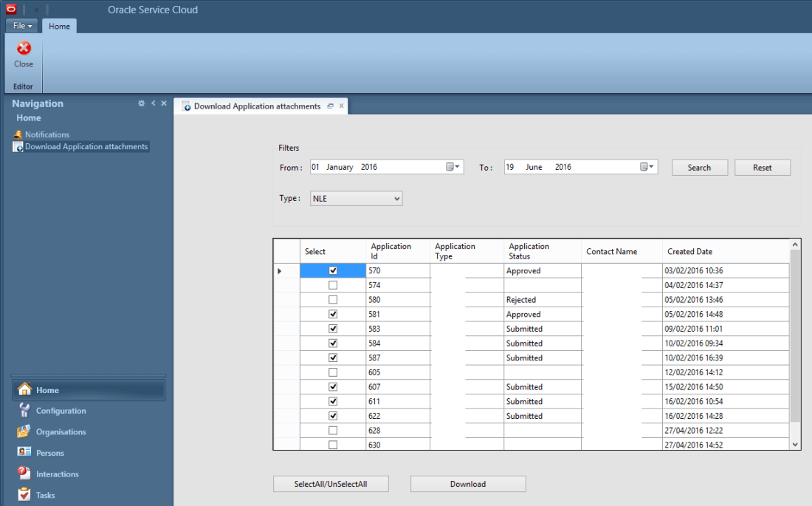Click the grid's vertical scrollbar down arrow
Screen dimensions: 812x506
[795, 444]
